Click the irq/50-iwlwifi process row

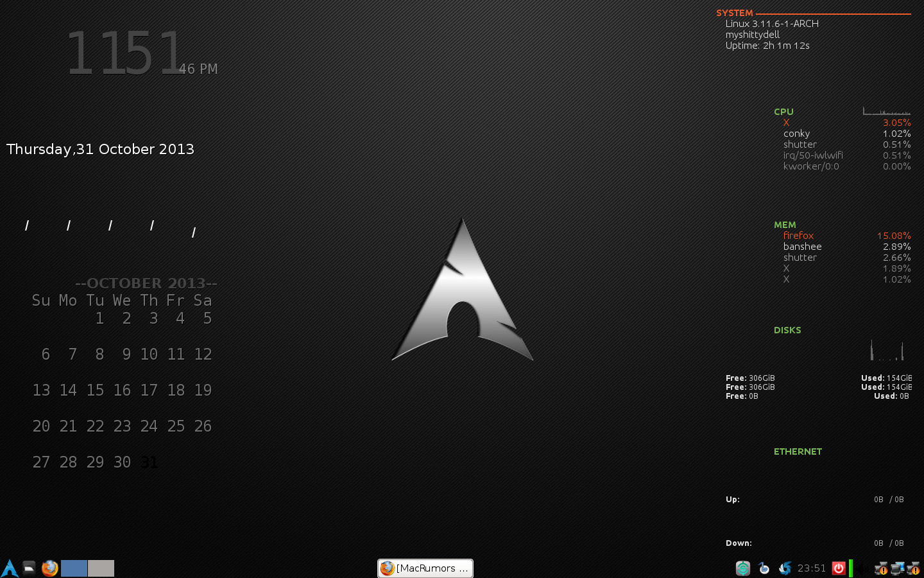pos(847,155)
